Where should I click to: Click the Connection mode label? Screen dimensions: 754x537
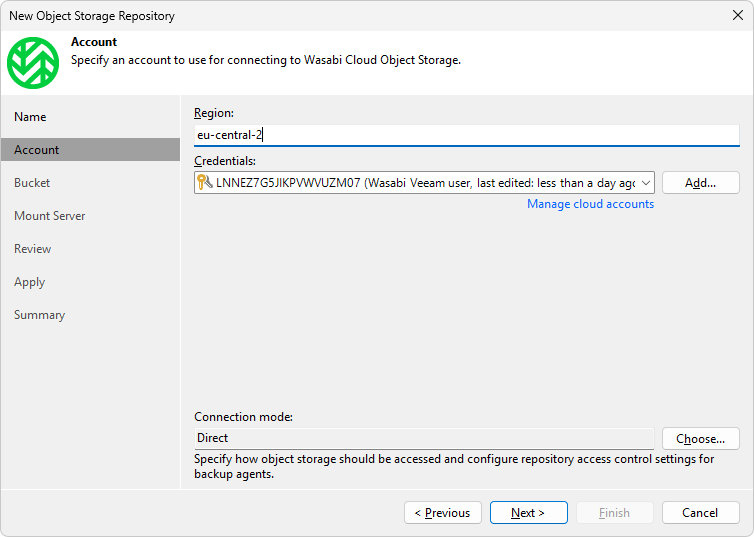[x=243, y=417]
